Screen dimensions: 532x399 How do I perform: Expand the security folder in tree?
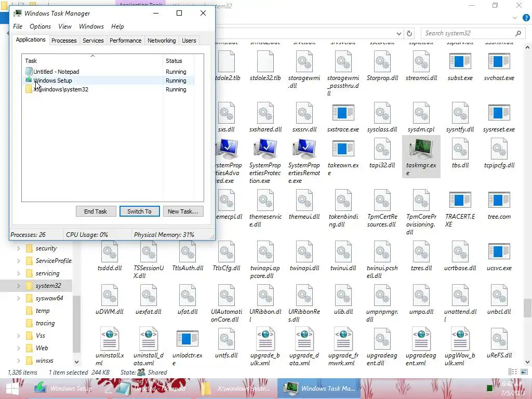(x=19, y=248)
